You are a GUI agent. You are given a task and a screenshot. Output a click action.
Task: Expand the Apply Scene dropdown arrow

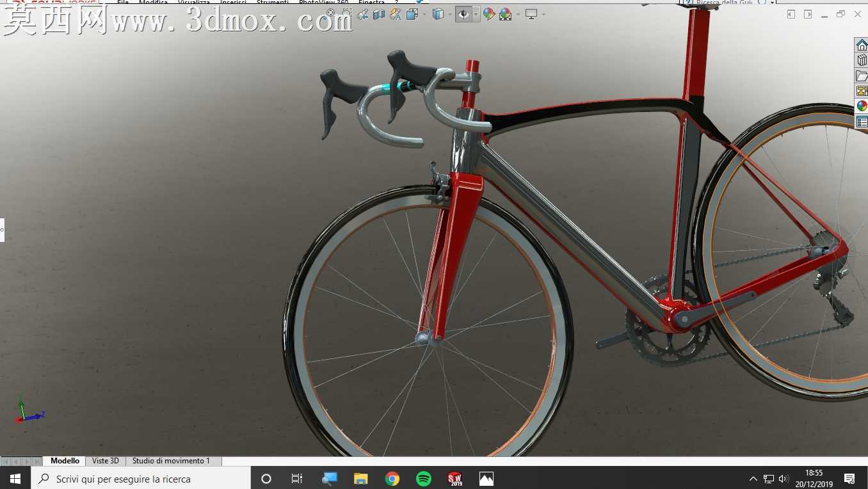tap(517, 14)
